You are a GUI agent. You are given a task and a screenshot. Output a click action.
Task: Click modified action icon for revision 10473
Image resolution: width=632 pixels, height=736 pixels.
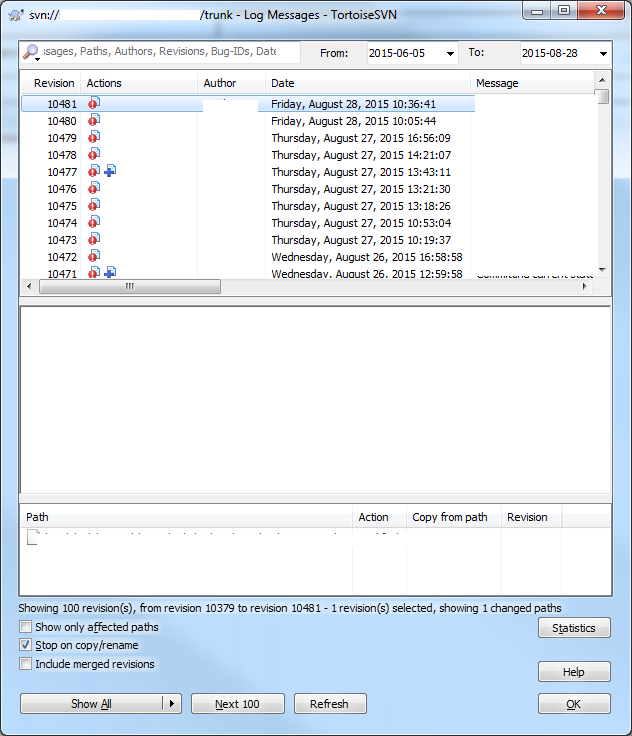point(94,239)
